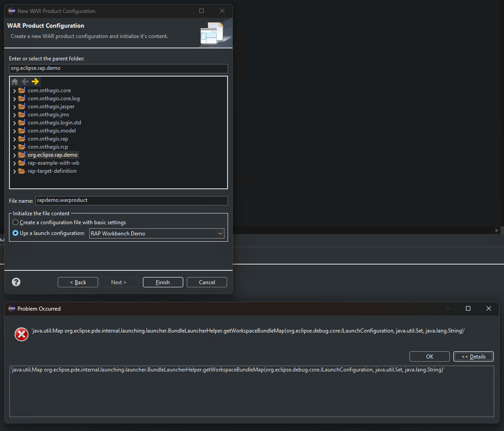This screenshot has width=504, height=431.
Task: Expand the org.eclipse.rap.demo tree node
Action: pos(14,154)
